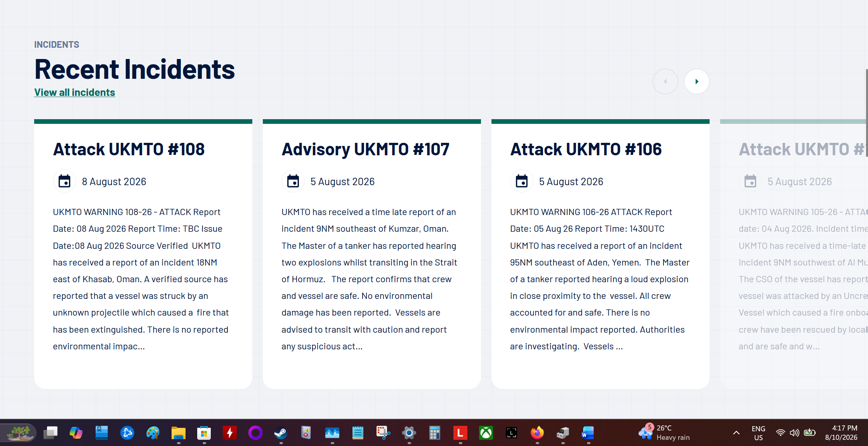Open File Explorer from the taskbar
The width and height of the screenshot is (868, 446).
tap(179, 433)
